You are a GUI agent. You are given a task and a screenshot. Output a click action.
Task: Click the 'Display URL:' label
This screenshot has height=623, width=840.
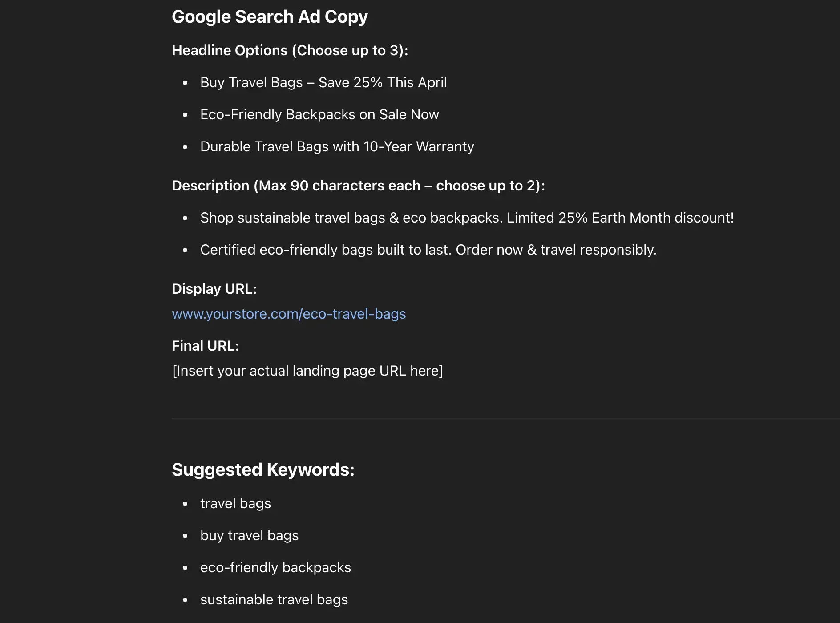coord(214,289)
